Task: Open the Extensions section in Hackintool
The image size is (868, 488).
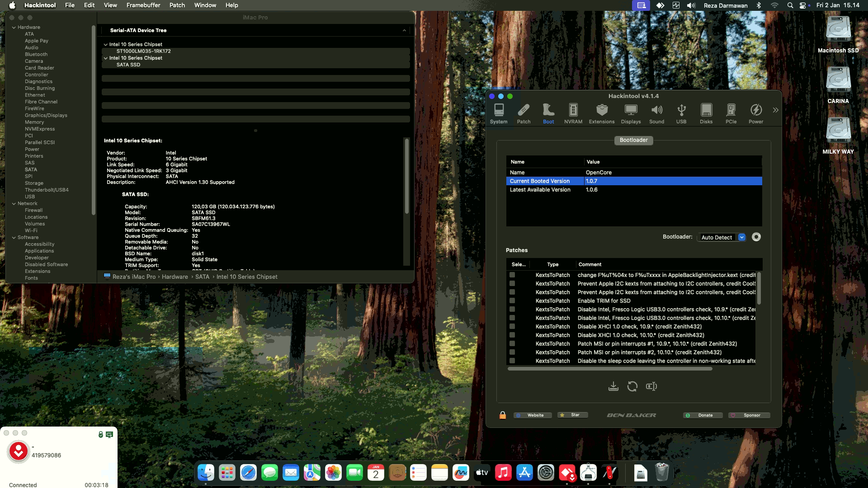Action: tap(602, 113)
